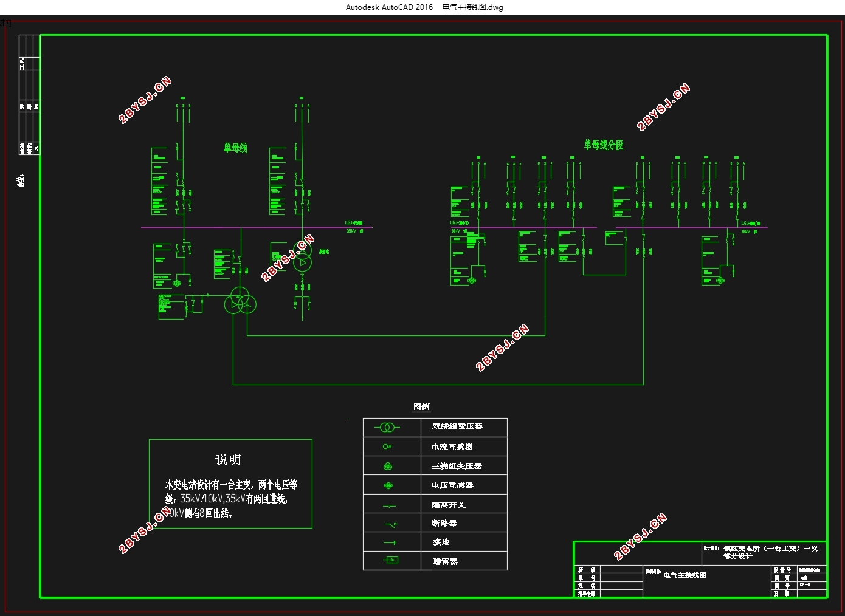Click the title block text 镇区变电所（一台主变）一次
The width and height of the screenshot is (845, 616).
click(x=770, y=548)
